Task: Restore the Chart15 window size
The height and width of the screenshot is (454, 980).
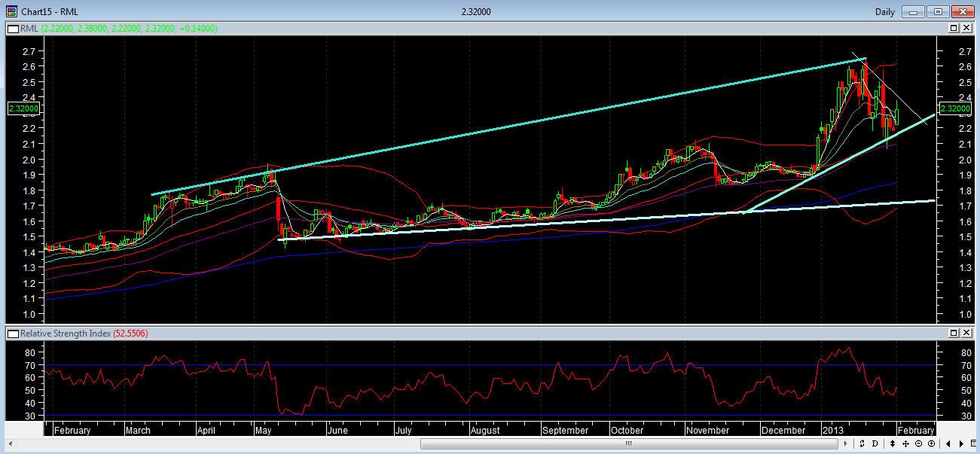Action: pos(938,11)
